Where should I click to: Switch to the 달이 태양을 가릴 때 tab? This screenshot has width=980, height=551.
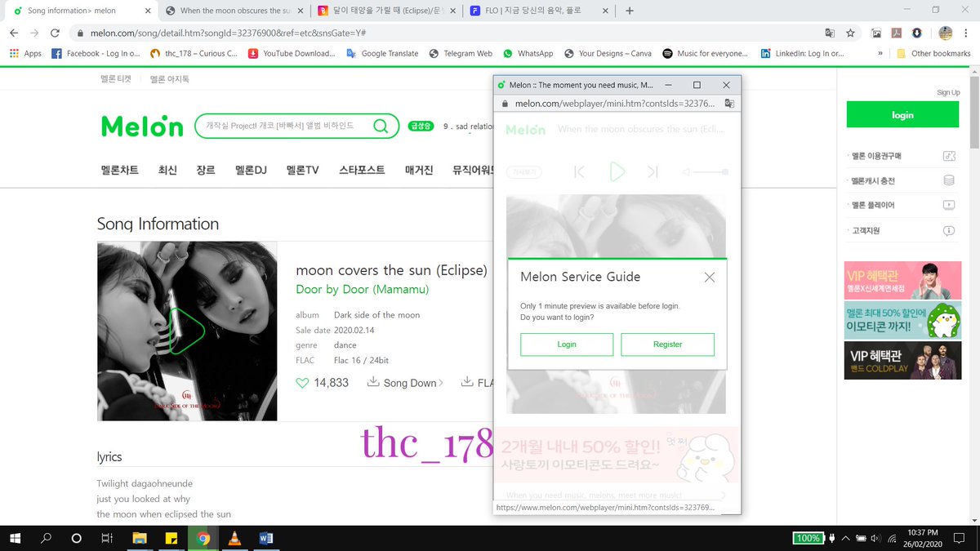385,11
